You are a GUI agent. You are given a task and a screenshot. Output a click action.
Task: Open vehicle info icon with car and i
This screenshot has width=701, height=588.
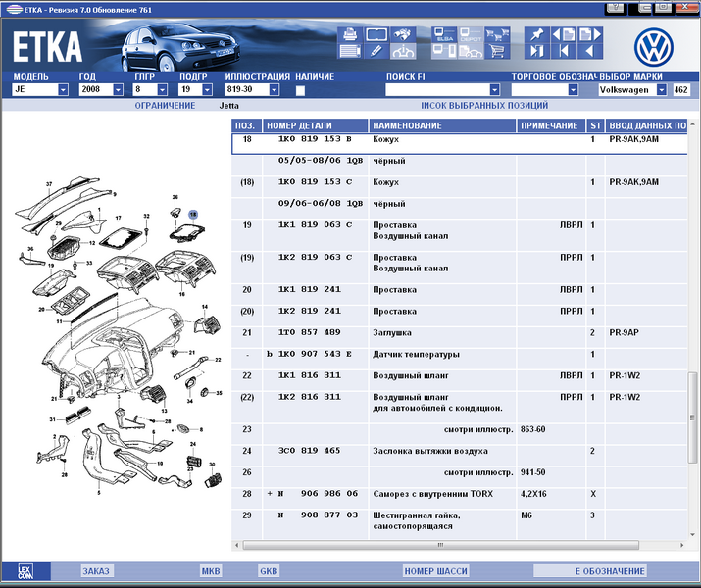403,51
